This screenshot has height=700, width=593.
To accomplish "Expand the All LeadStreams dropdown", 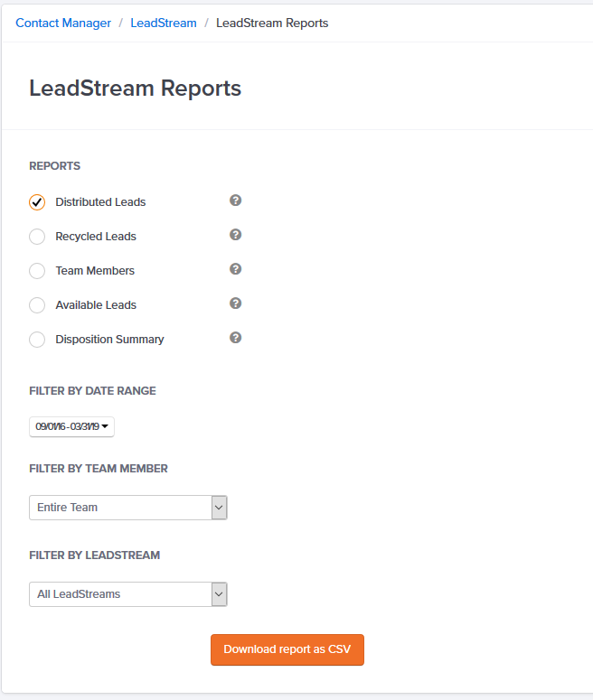I will [x=128, y=594].
